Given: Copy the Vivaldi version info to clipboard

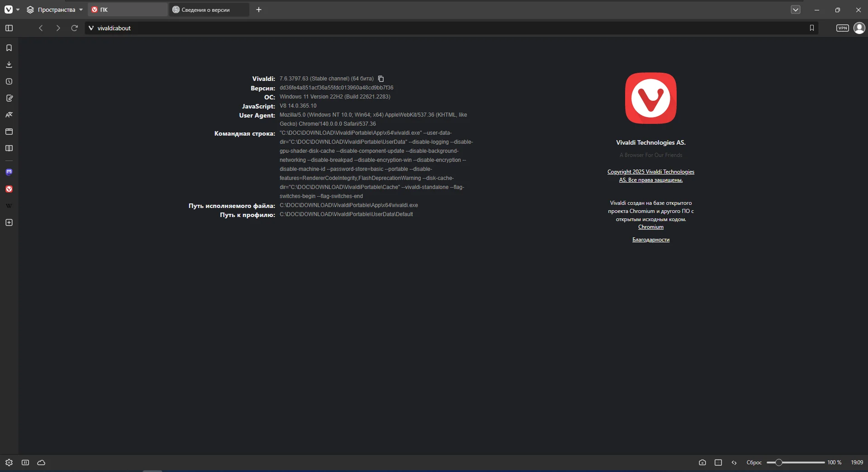Looking at the screenshot, I should 381,79.
